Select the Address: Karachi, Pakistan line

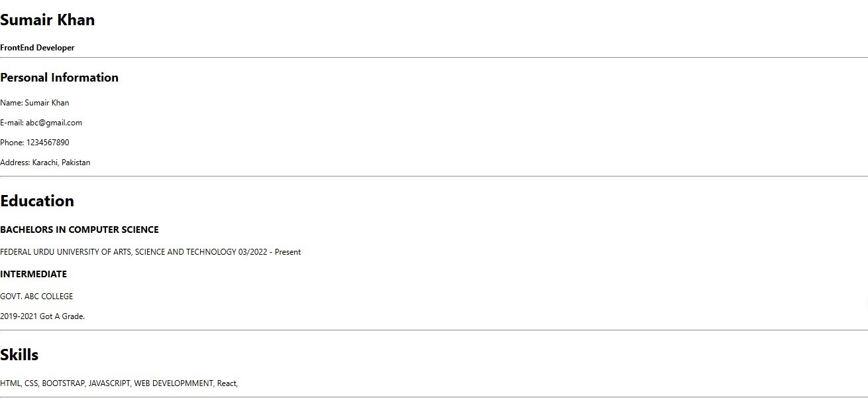pos(45,163)
